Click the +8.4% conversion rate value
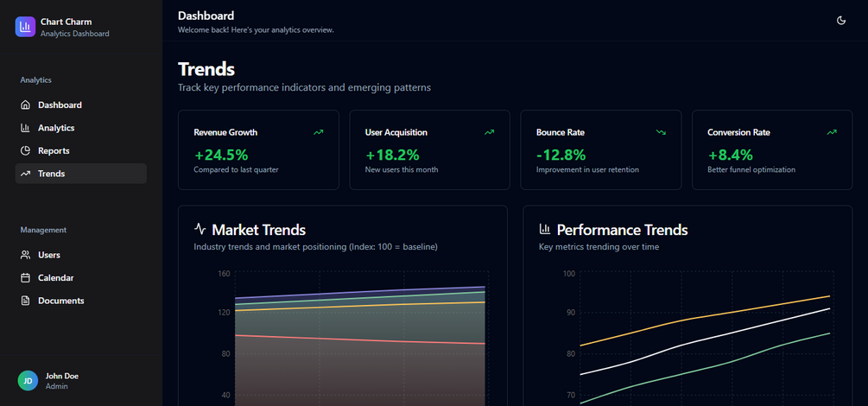The image size is (868, 406). coord(730,155)
